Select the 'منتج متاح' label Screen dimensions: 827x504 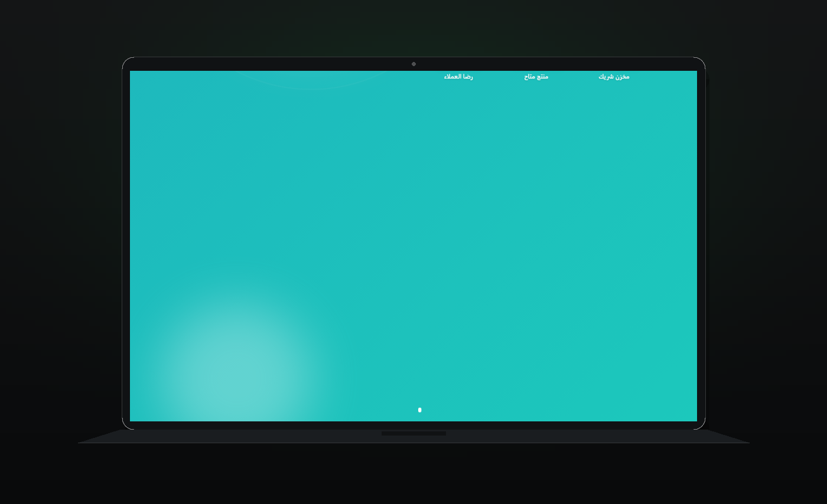[x=536, y=77]
